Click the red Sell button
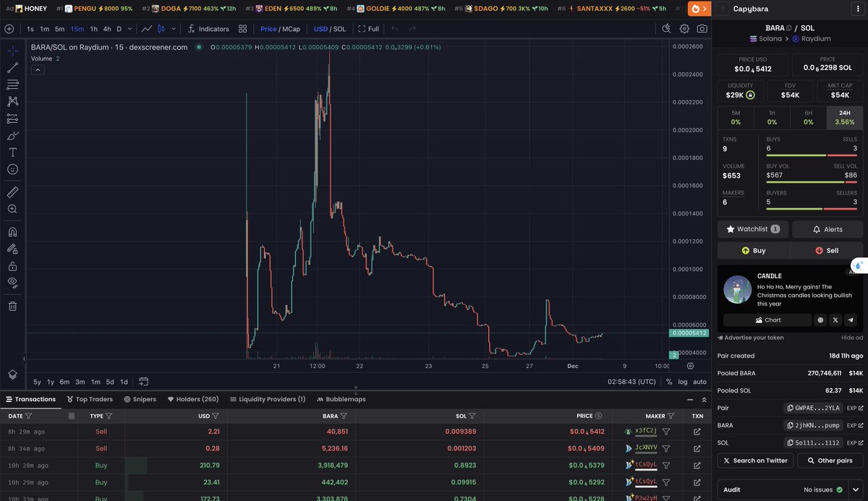This screenshot has width=868, height=501. 826,250
